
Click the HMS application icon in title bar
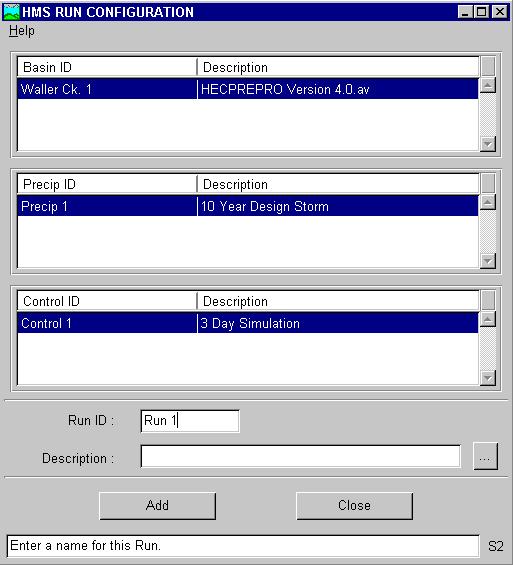(x=11, y=12)
